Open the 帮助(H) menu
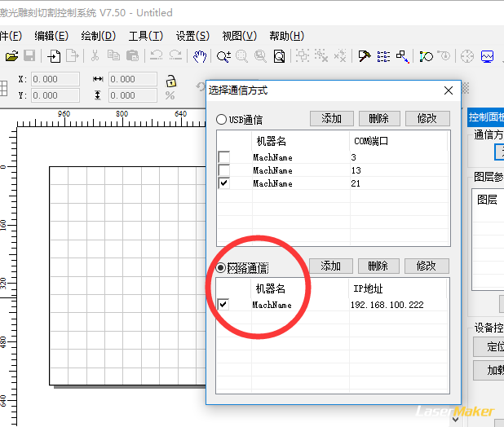This screenshot has height=427, width=504. (287, 36)
